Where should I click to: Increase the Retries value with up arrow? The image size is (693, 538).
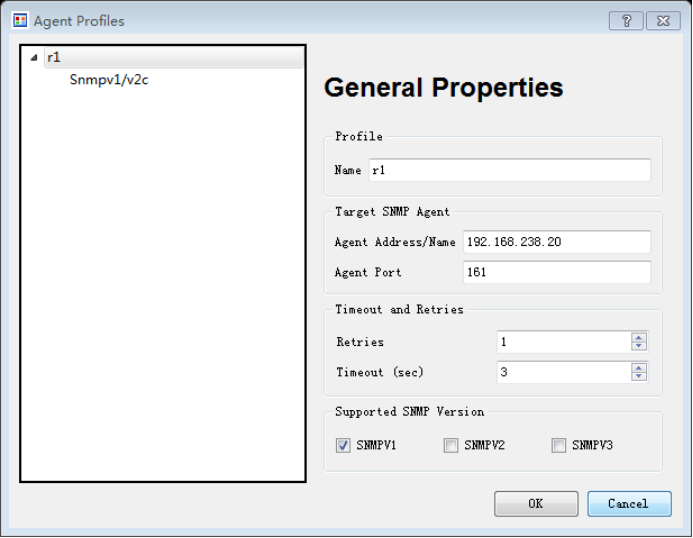click(x=639, y=337)
